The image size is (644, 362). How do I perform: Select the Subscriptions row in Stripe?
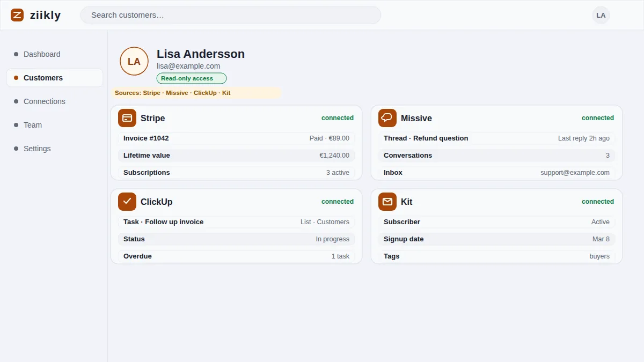pyautogui.click(x=236, y=173)
